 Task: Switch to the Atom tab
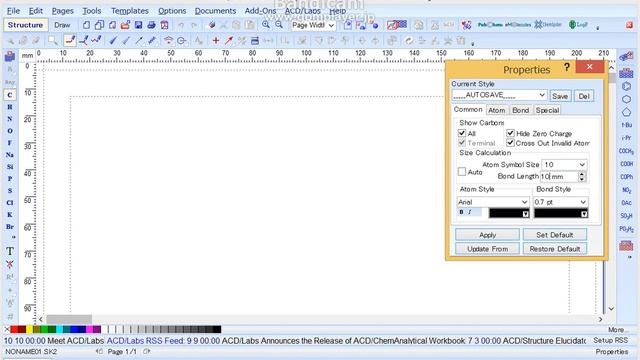tap(496, 110)
